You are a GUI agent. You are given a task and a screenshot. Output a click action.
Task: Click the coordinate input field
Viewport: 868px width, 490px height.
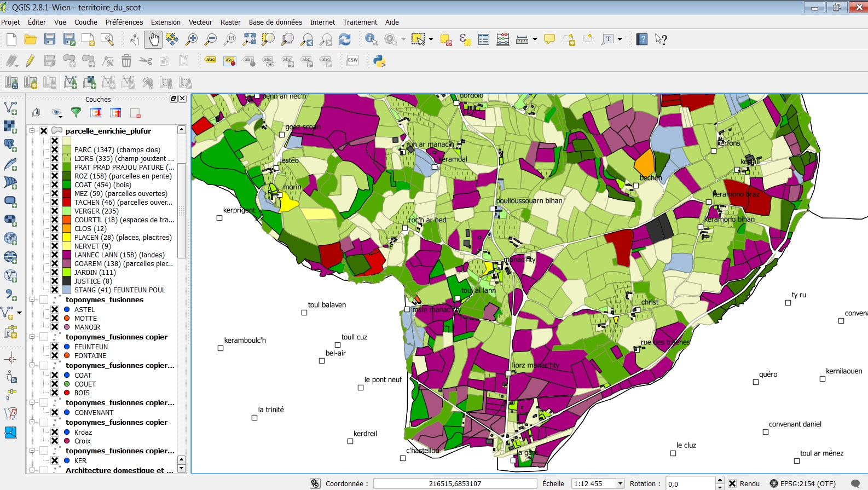(455, 483)
